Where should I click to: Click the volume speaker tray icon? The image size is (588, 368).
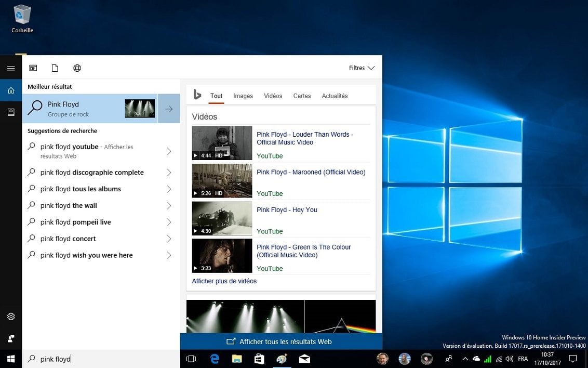509,359
